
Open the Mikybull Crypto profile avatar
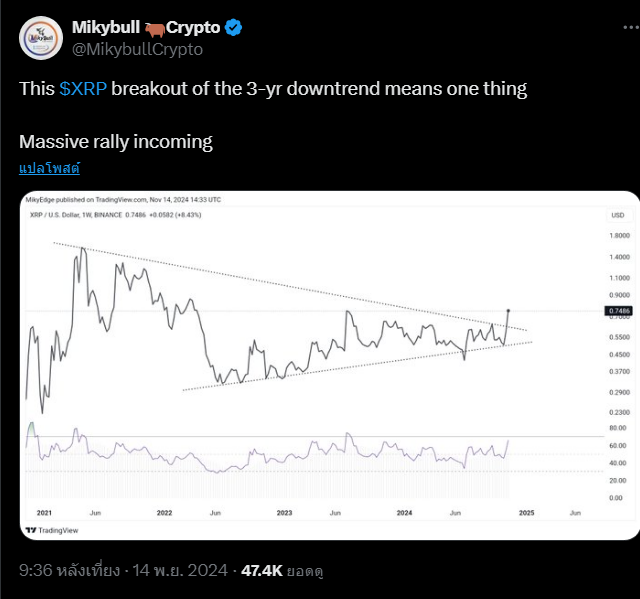[x=41, y=38]
